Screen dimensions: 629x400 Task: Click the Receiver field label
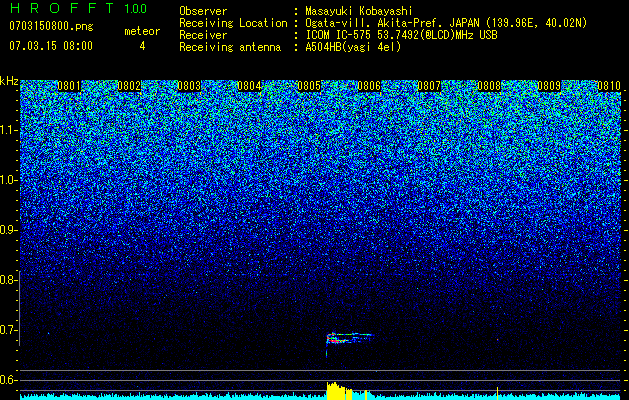click(203, 35)
